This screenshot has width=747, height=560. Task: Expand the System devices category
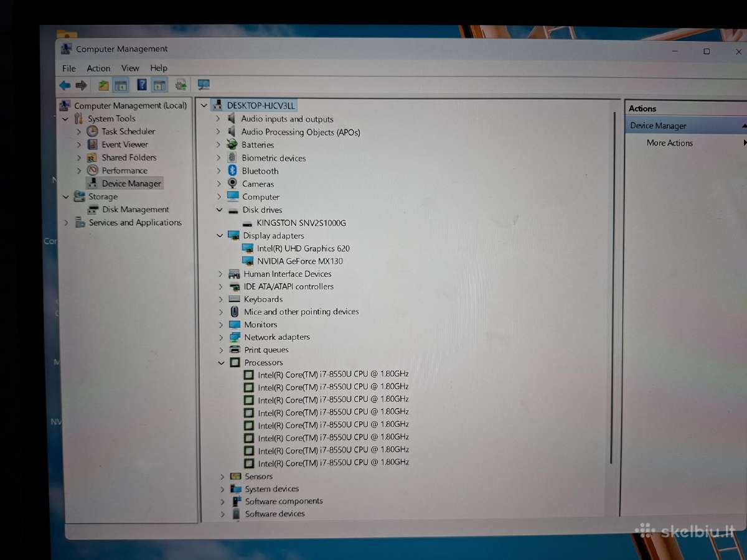222,489
